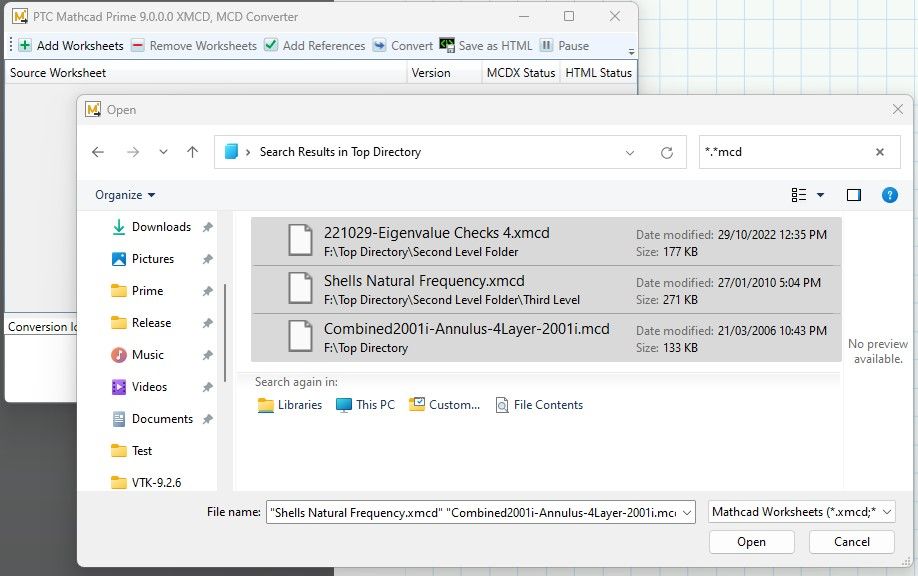Expand the view options dropdown arrow
918x576 pixels.
[x=821, y=195]
